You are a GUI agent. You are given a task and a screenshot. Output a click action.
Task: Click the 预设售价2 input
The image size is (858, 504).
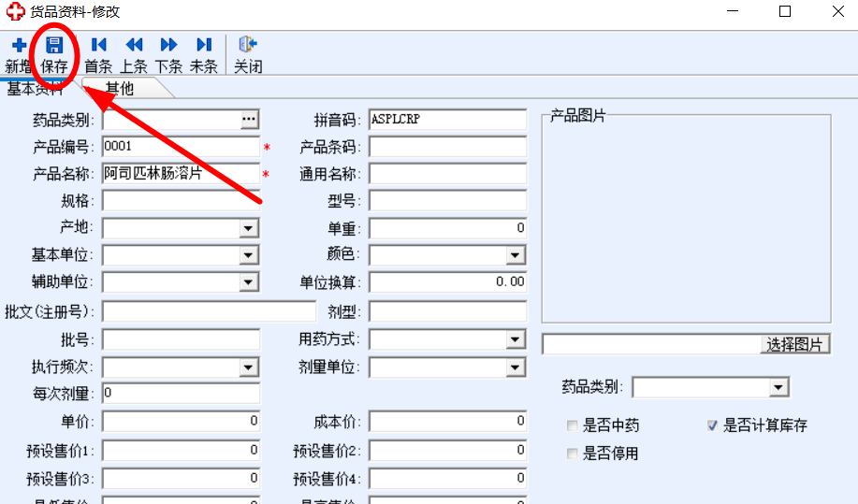point(447,451)
